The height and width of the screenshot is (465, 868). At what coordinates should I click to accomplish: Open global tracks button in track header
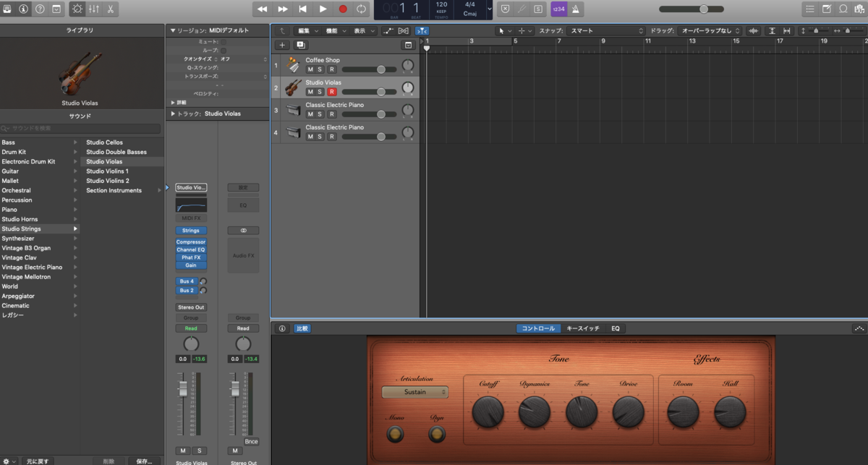(x=408, y=45)
